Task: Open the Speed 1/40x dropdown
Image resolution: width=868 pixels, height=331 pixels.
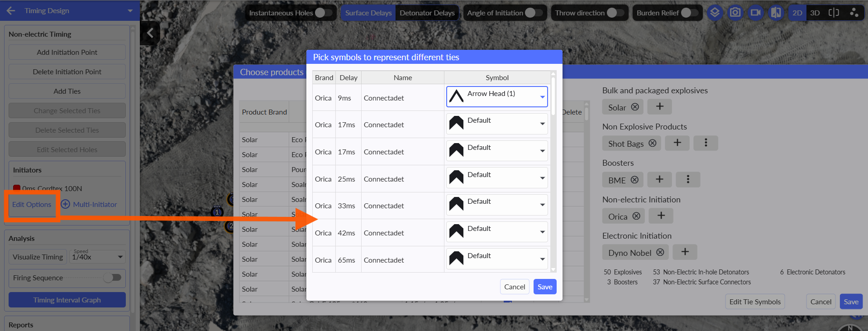Action: [97, 257]
